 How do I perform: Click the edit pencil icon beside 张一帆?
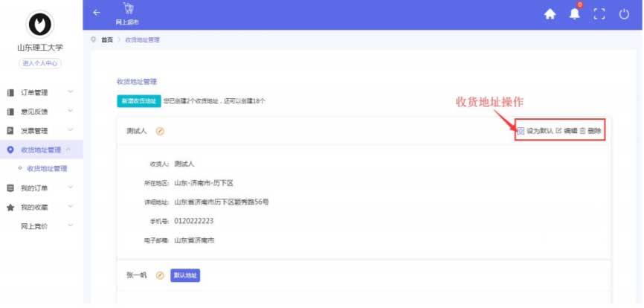click(x=160, y=275)
